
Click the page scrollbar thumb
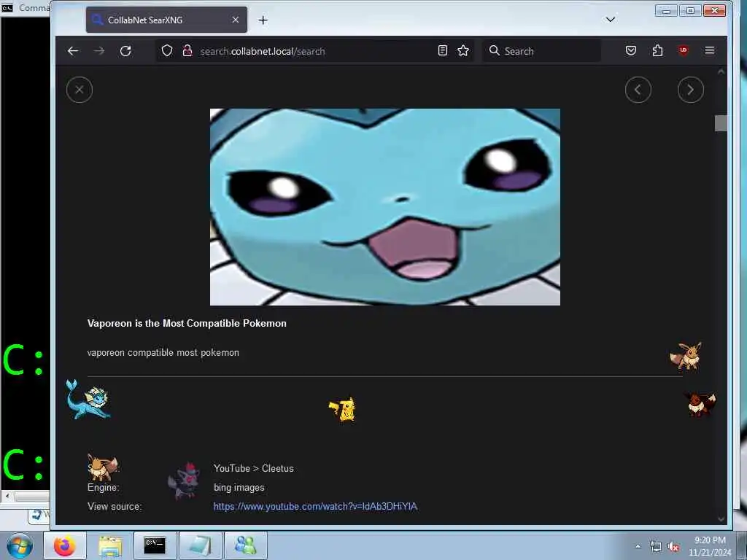pos(721,123)
